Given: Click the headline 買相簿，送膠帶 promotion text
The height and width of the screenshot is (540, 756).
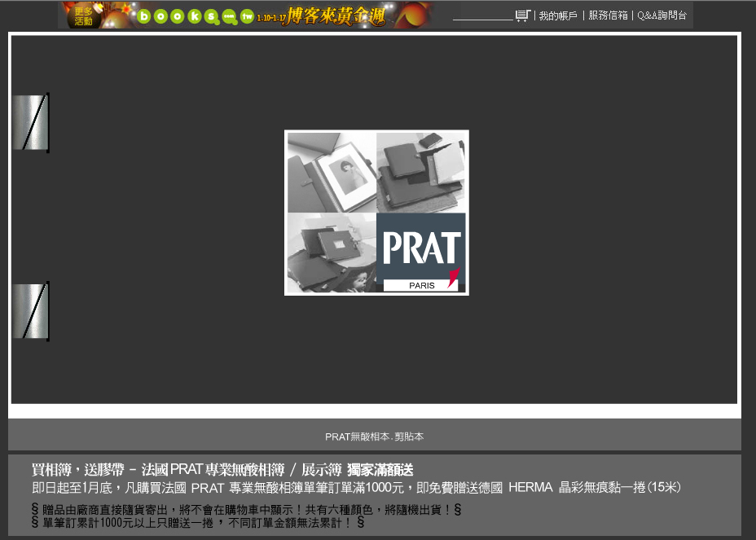Looking at the screenshot, I should point(222,470).
